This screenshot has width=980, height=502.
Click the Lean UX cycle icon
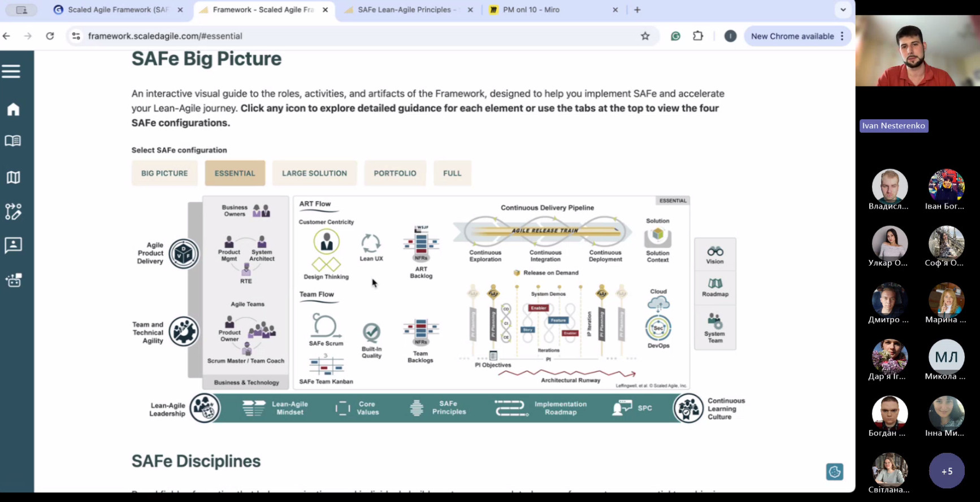[x=371, y=244]
